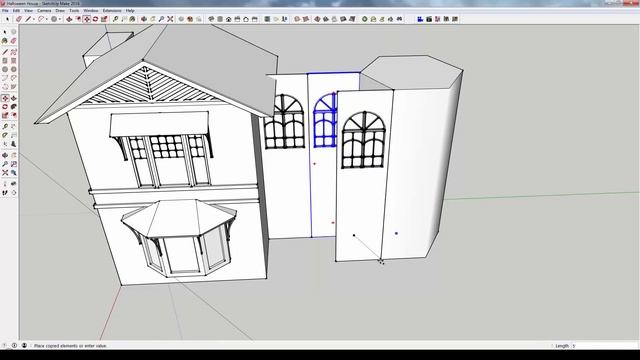Click Rotate in the top toolbar
This screenshot has width=640, height=360.
pyautogui.click(x=95, y=19)
